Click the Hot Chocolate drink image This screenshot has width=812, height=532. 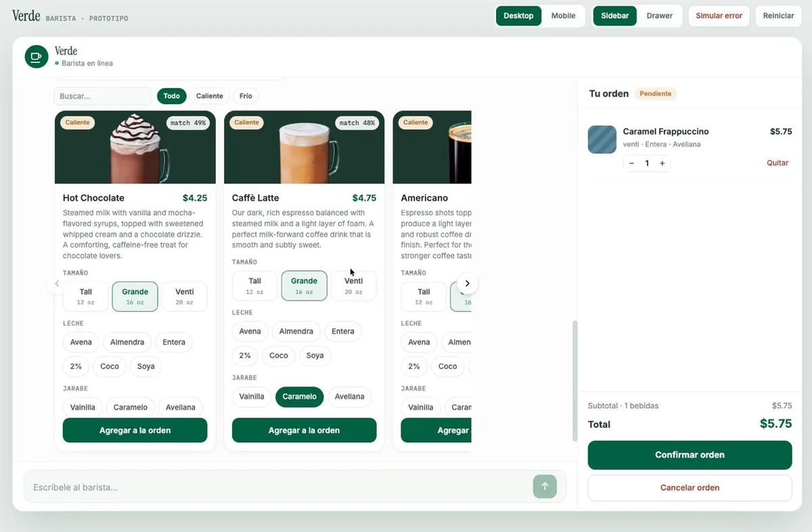pos(135,148)
